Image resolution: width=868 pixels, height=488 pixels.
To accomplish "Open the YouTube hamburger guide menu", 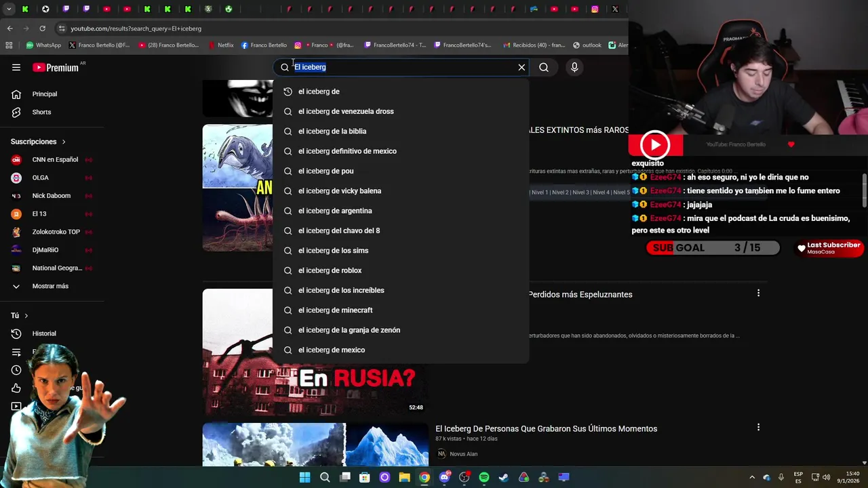I will point(16,67).
